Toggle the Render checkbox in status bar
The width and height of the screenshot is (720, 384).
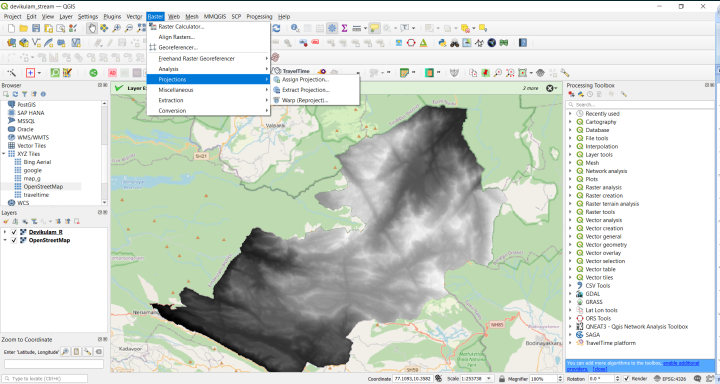coord(626,379)
